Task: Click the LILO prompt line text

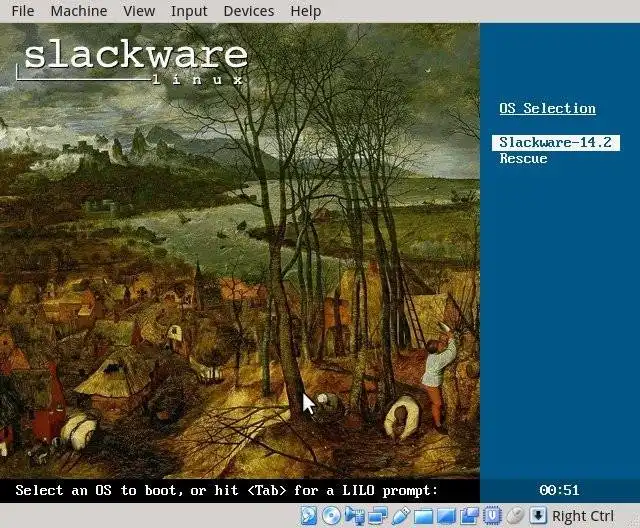Action: coord(227,490)
